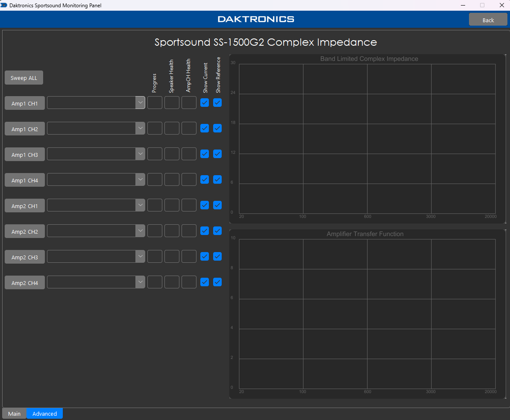Click the Amp1 CH1 Progress indicator box
510x420 pixels.
tap(155, 103)
